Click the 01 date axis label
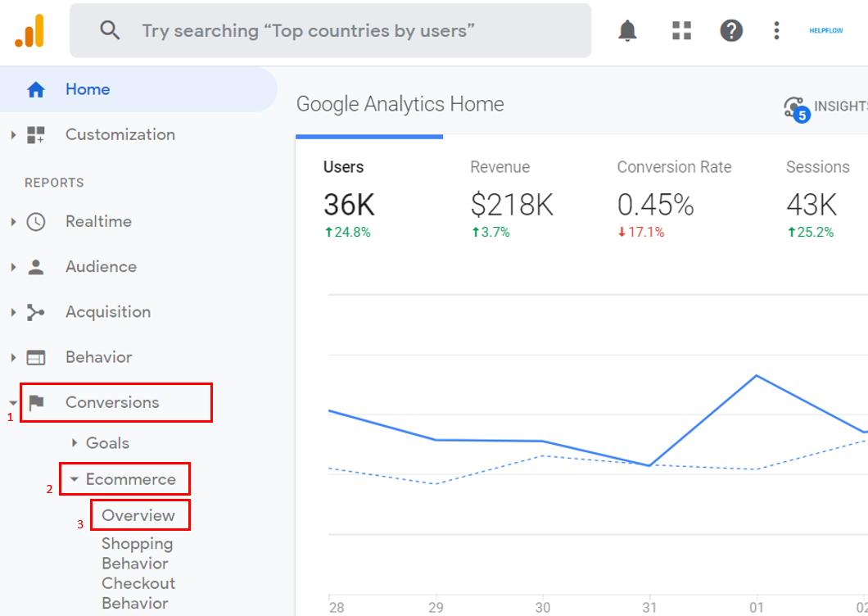This screenshot has height=616, width=868. pyautogui.click(x=756, y=608)
